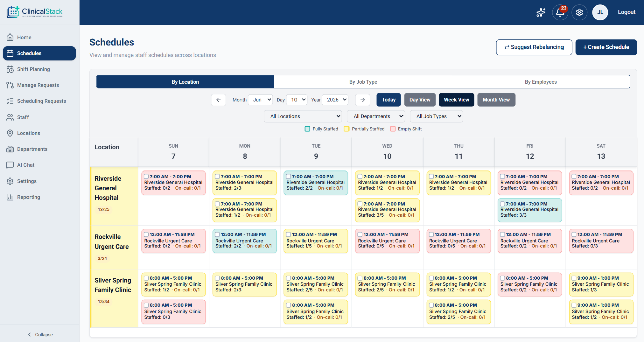
Task: Switch to the By Location tab
Action: click(185, 82)
